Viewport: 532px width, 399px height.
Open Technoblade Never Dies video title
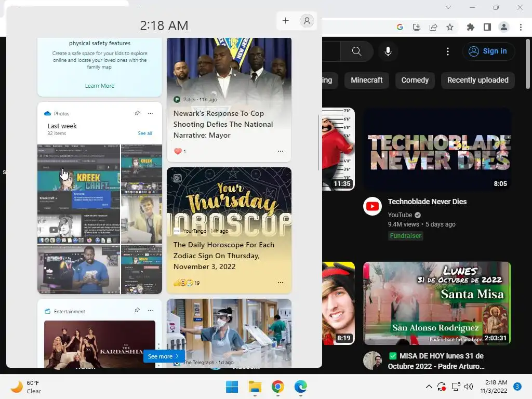(427, 202)
